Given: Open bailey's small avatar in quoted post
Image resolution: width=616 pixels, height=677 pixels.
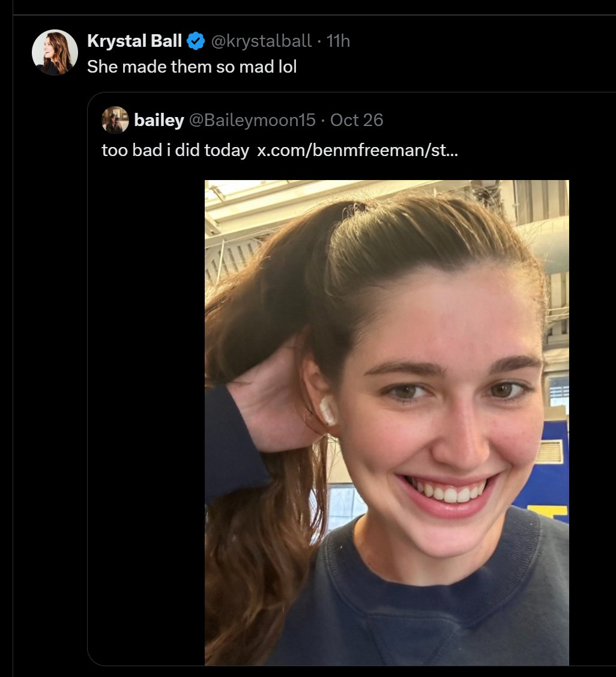Looking at the screenshot, I should [115, 120].
